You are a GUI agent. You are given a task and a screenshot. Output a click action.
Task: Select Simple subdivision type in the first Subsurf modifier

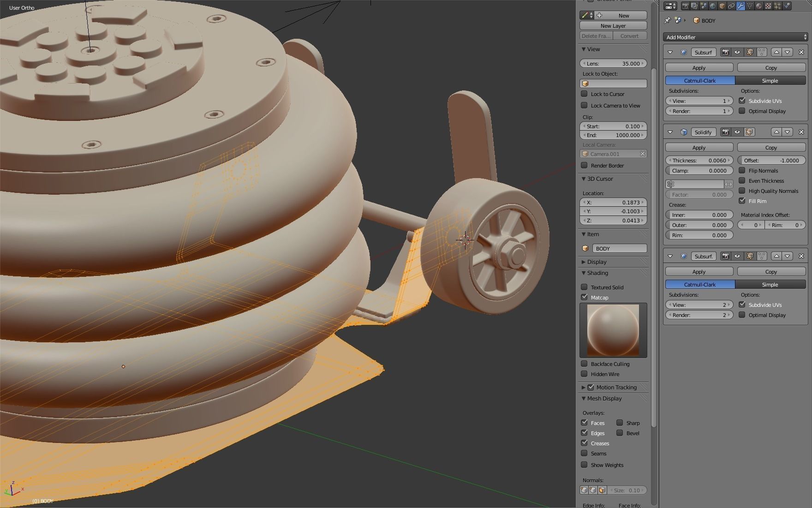pyautogui.click(x=770, y=80)
